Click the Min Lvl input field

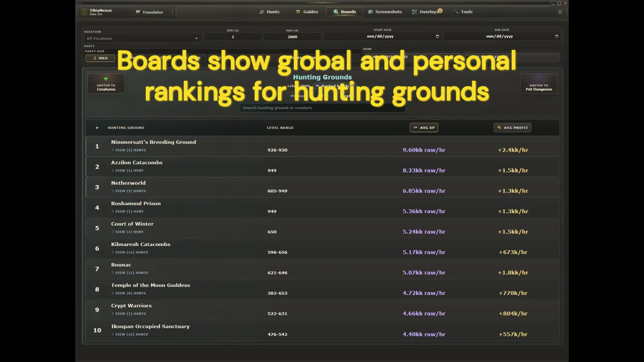tap(233, 37)
